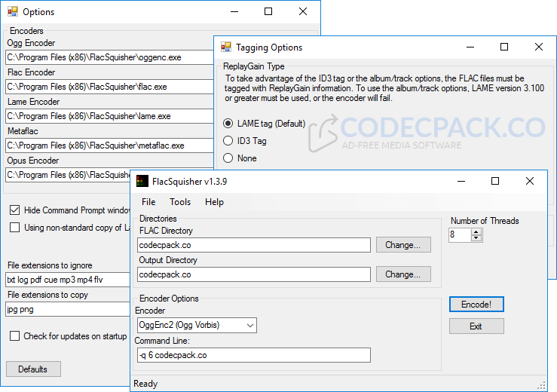Open the File menu
This screenshot has width=557, height=392.
coord(148,202)
